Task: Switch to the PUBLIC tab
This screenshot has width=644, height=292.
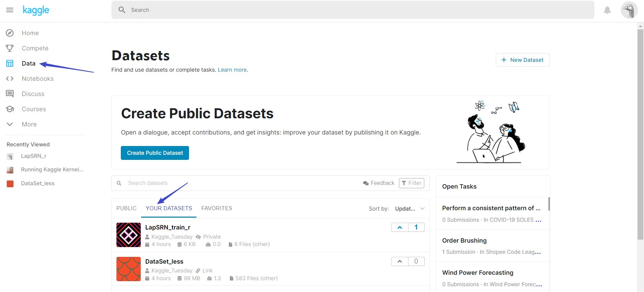Action: 127,209
